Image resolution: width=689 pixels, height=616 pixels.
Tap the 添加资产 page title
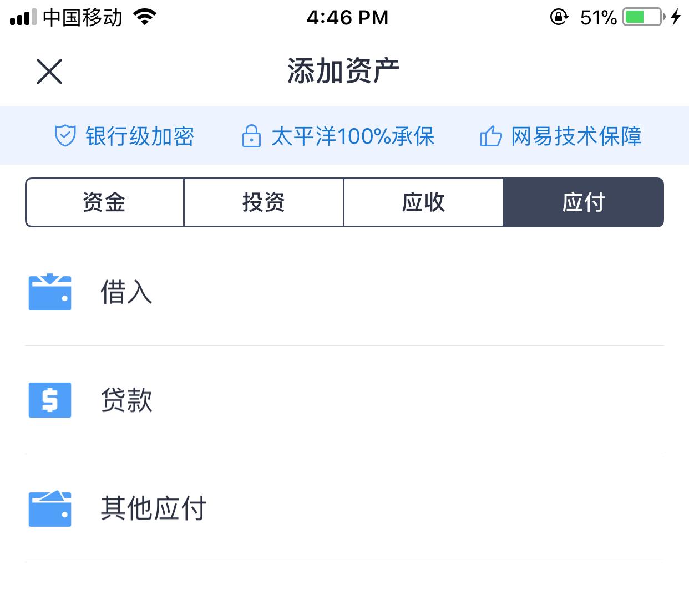click(343, 71)
